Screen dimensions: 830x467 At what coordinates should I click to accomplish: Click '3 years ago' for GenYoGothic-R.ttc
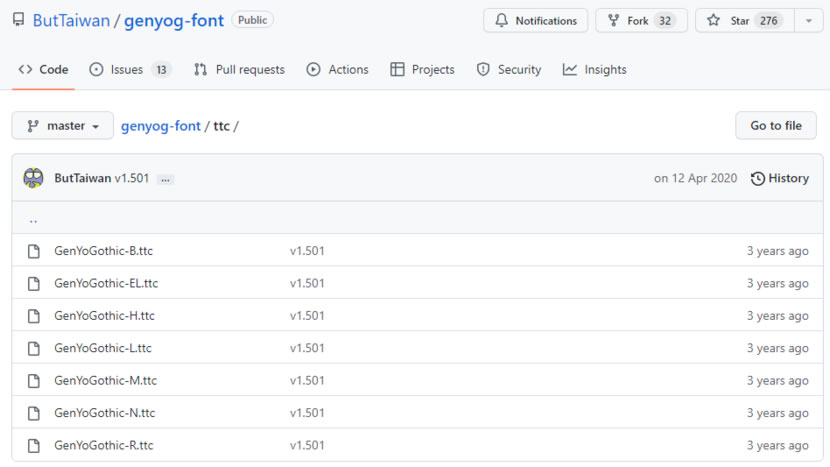[x=778, y=445]
